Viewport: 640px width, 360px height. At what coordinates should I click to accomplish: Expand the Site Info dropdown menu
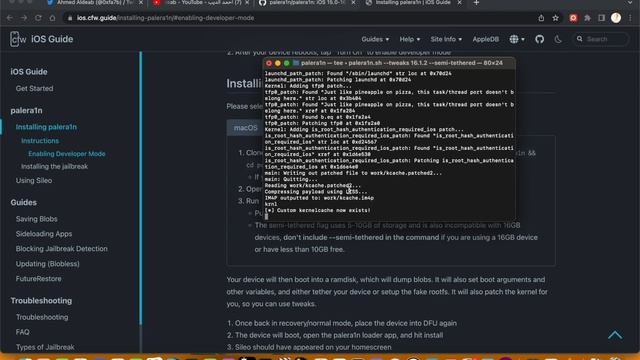[x=446, y=39]
